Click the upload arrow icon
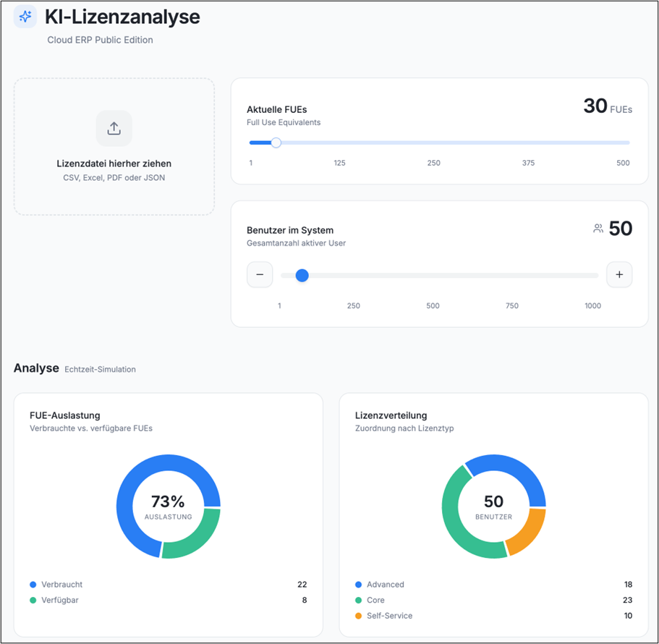Viewport: 659px width, 644px height. 114,128
